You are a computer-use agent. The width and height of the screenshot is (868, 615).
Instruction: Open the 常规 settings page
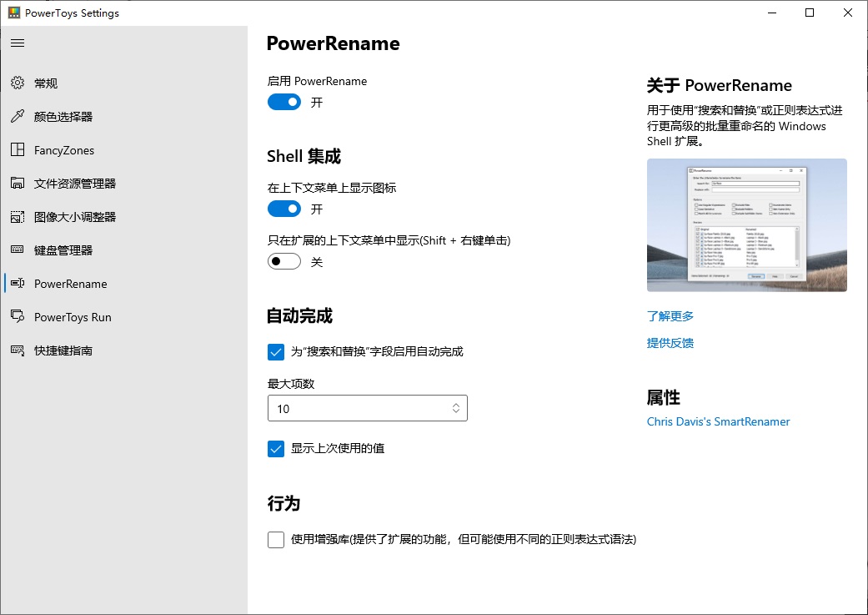(46, 83)
